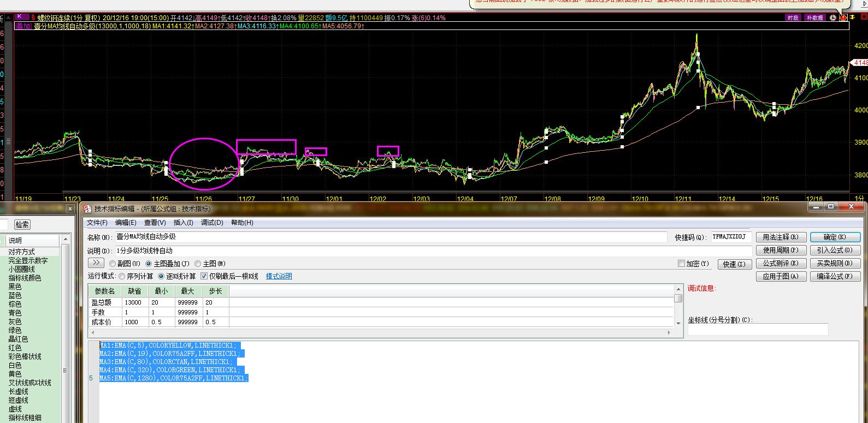Image resolution: width=868 pixels, height=423 pixels.
Task: Expand panel with the >> button
Action: [96, 263]
